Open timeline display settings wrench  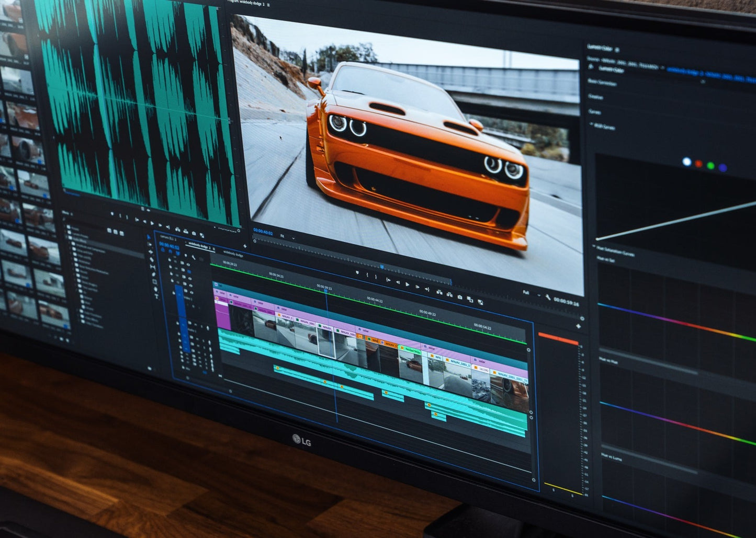[x=194, y=257]
